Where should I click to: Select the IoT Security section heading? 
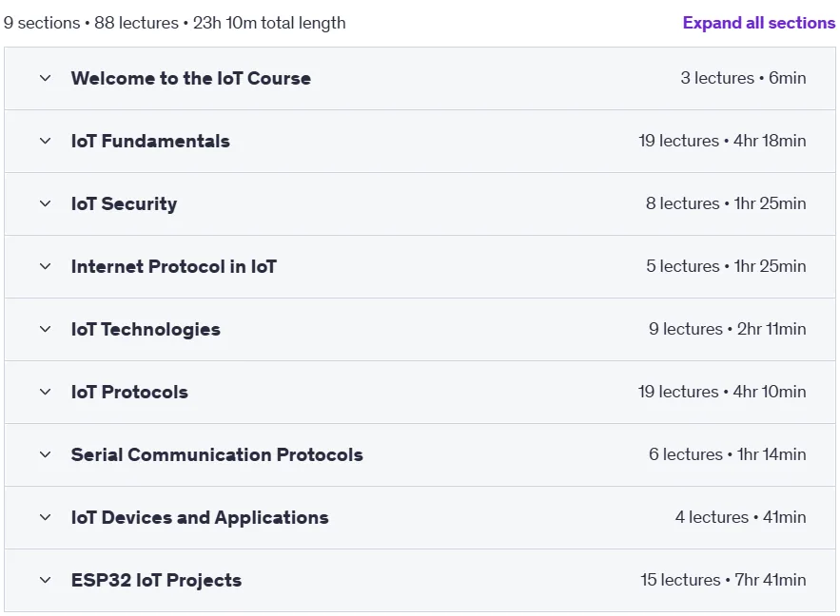[124, 203]
